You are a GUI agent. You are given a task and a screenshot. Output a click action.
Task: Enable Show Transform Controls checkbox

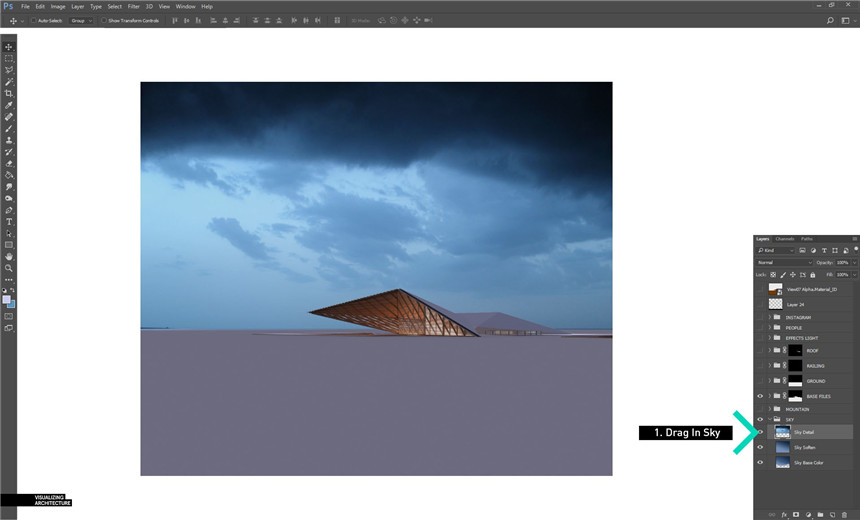click(x=101, y=20)
